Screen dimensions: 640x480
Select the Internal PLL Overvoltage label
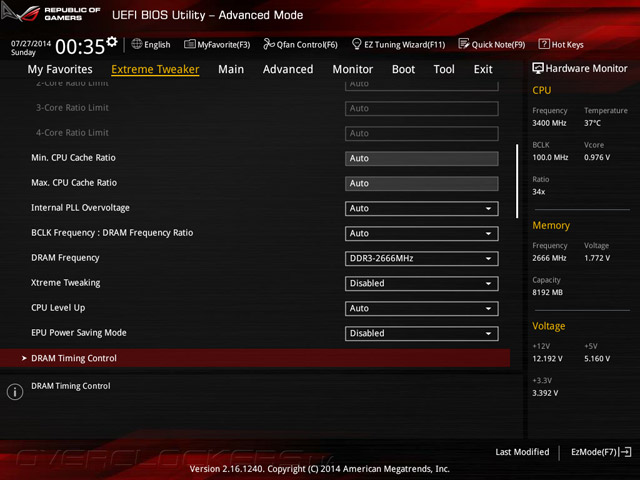tap(80, 208)
